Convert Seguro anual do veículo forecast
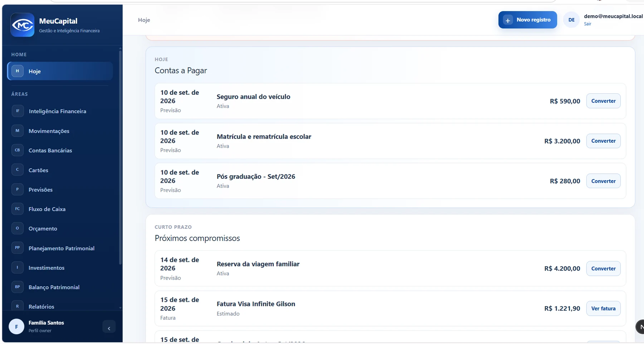This screenshot has width=644, height=344. (x=603, y=101)
